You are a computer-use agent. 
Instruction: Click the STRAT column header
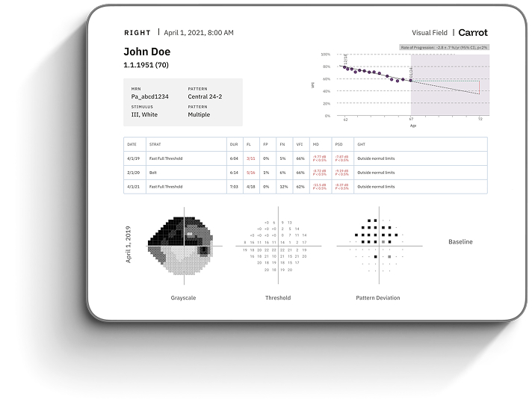(155, 143)
